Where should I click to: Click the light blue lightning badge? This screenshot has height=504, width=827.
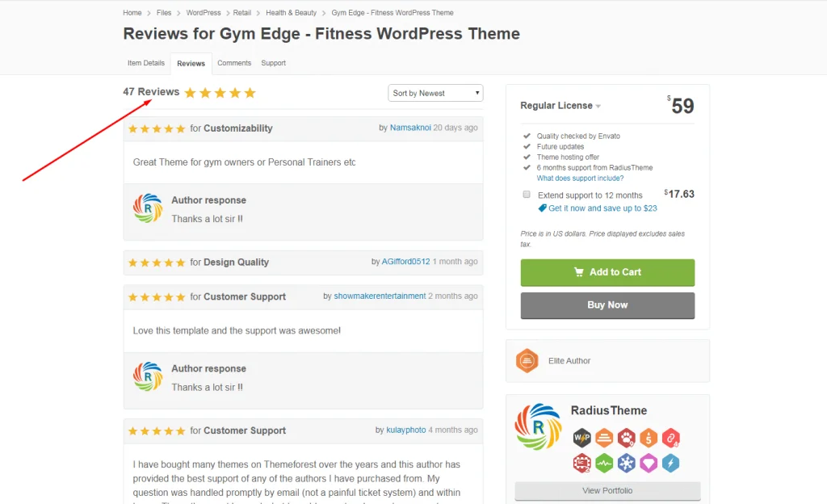(671, 463)
